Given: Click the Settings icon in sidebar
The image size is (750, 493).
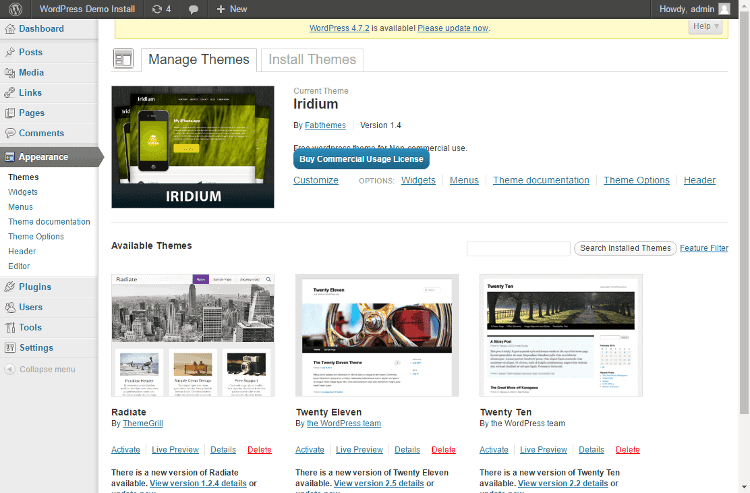Looking at the screenshot, I should point(10,348).
